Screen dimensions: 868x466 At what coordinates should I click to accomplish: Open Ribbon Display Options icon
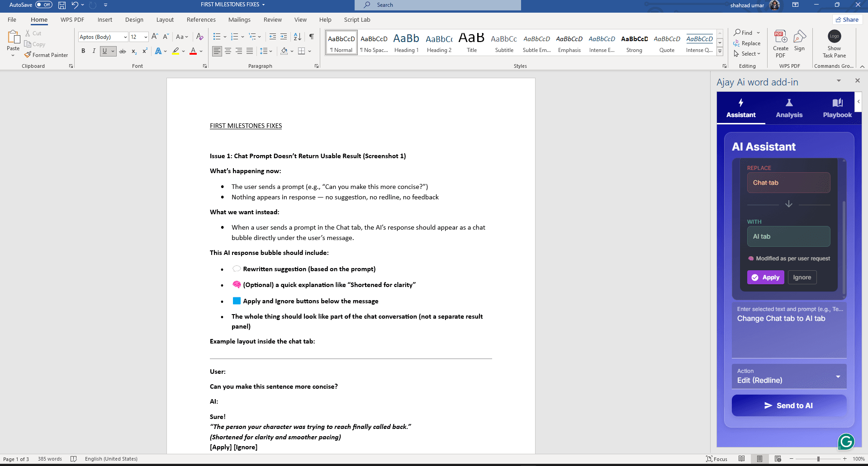pos(795,5)
